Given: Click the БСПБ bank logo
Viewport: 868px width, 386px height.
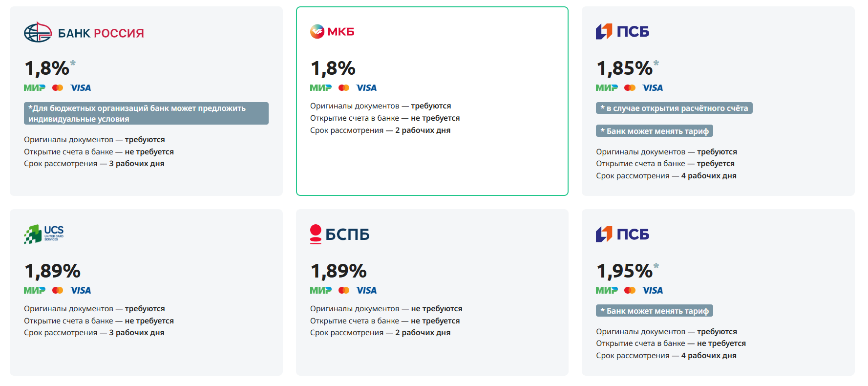Looking at the screenshot, I should point(339,234).
